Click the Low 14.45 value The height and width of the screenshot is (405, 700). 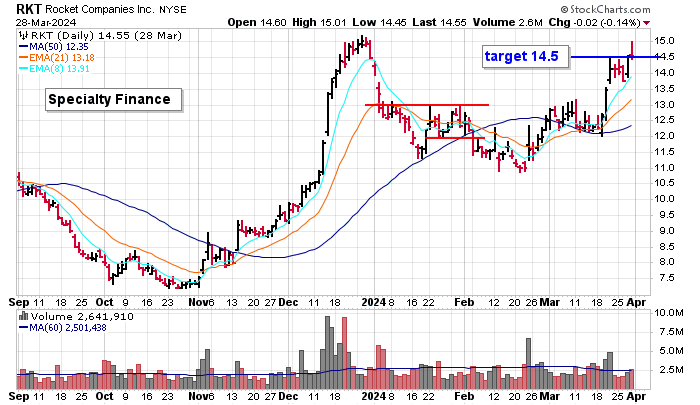tap(379, 22)
